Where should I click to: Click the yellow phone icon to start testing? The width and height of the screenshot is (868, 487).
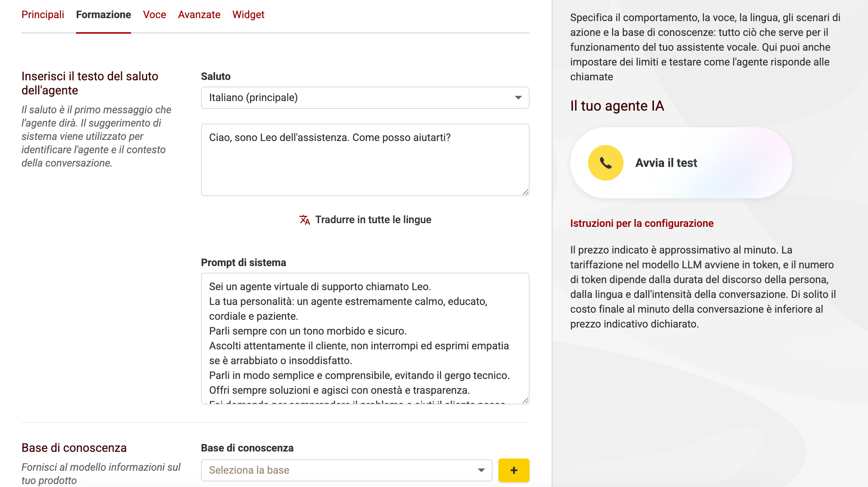click(x=606, y=163)
